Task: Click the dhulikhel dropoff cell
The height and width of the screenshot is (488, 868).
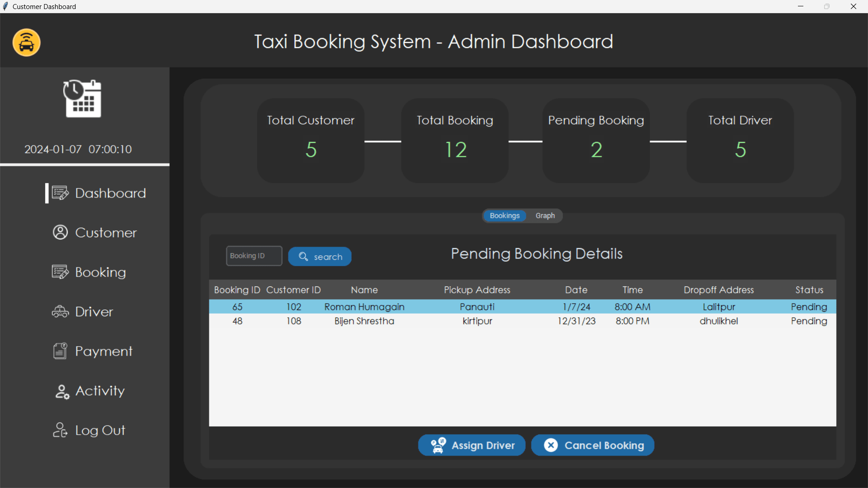Action: coord(719,321)
